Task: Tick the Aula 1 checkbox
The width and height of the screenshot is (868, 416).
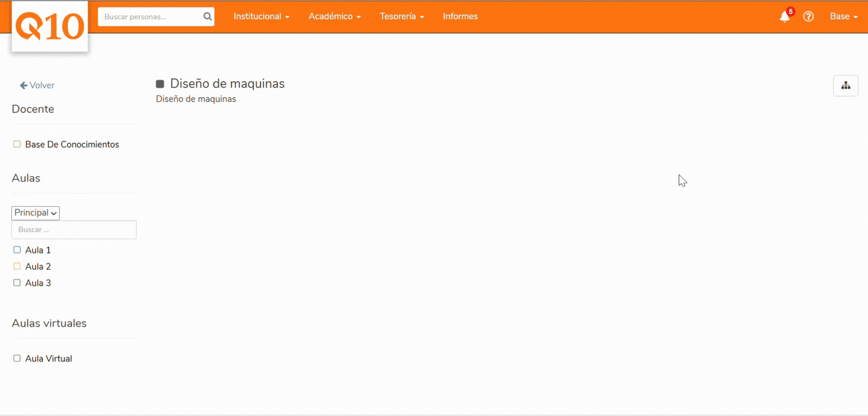Action: pyautogui.click(x=17, y=250)
